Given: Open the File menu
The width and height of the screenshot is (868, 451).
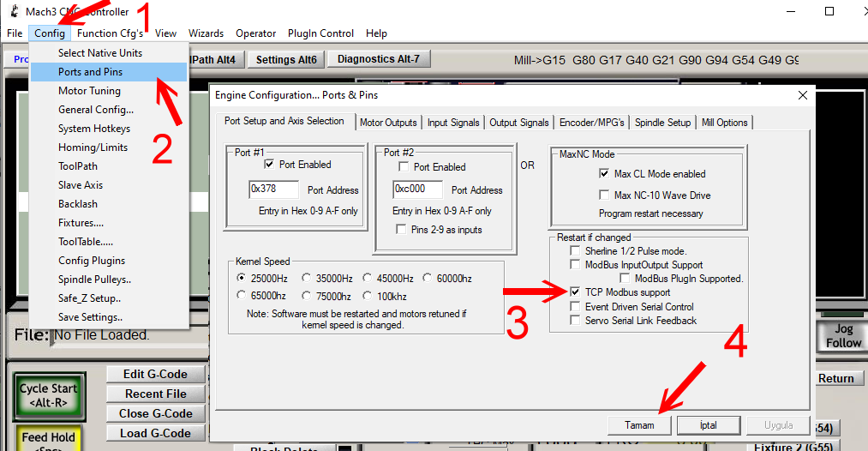Looking at the screenshot, I should tap(15, 33).
